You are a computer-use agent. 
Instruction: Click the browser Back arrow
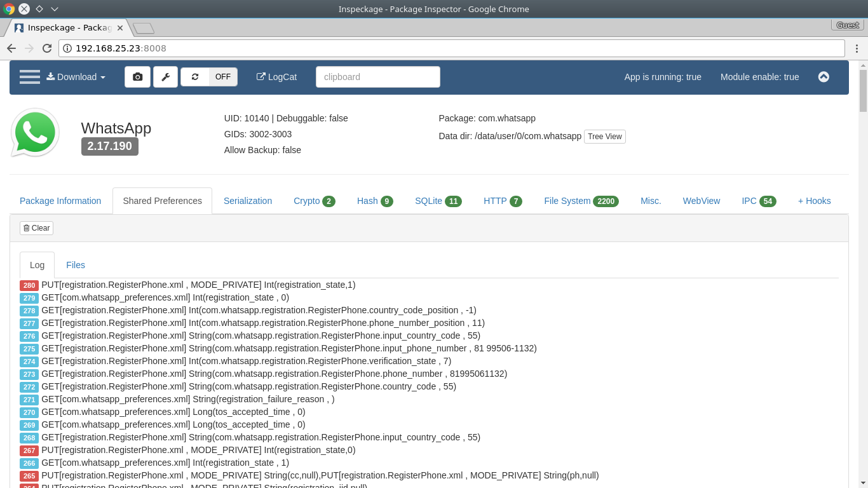[x=11, y=48]
